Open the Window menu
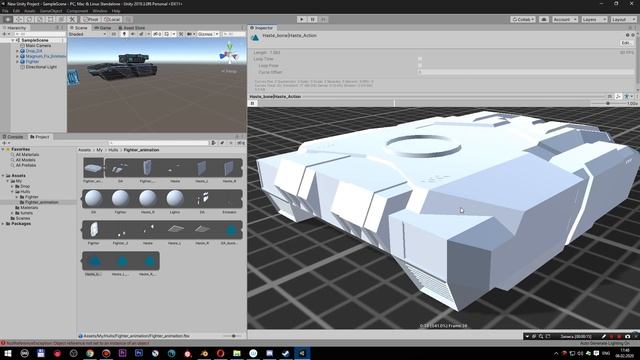The image size is (640, 360). 100,11
